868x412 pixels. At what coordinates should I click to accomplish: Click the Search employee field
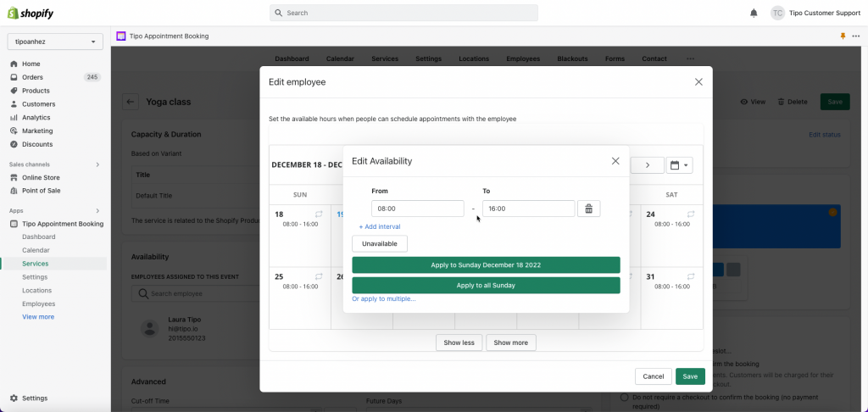click(196, 293)
